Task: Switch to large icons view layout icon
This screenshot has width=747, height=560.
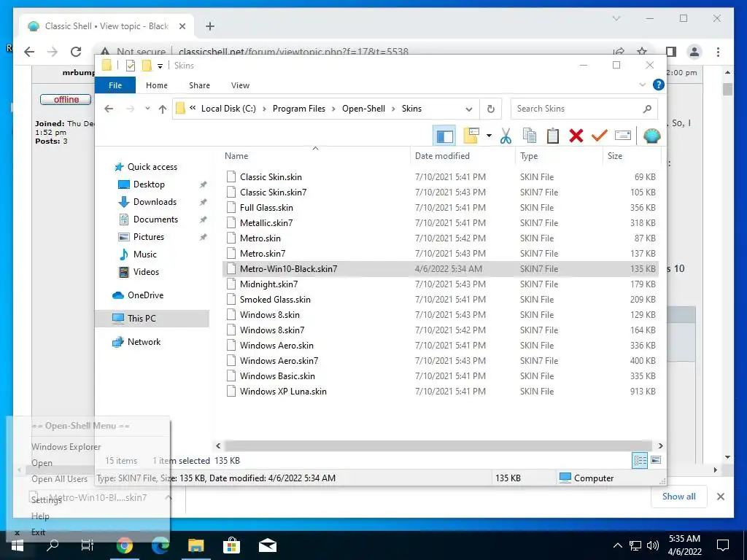Action: coord(656,460)
